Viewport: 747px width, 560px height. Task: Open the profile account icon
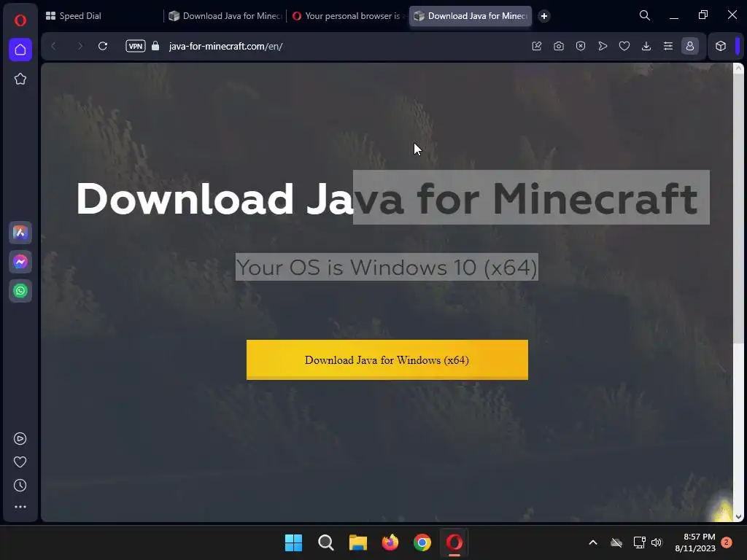point(690,46)
